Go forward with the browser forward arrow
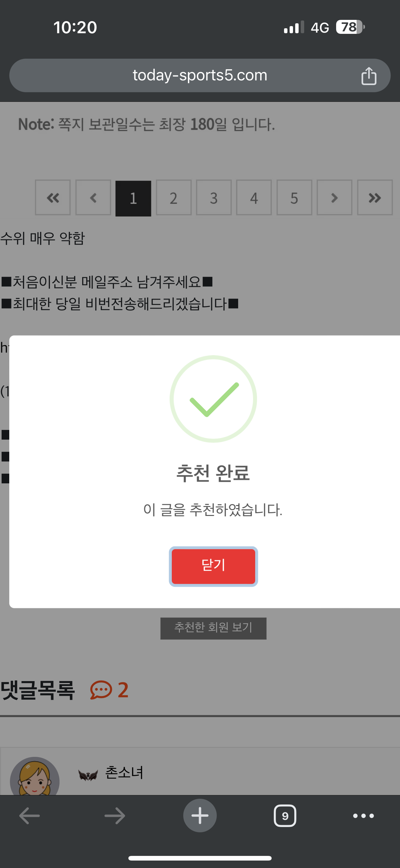Screen dimensions: 400x868 click(115, 816)
